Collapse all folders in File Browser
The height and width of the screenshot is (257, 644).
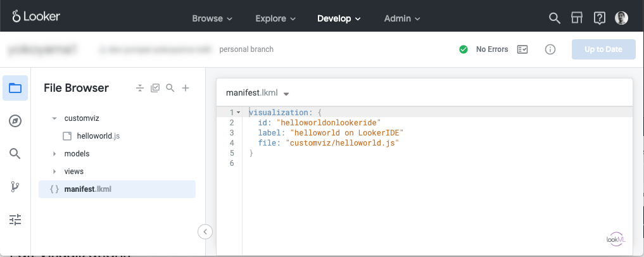pos(140,88)
